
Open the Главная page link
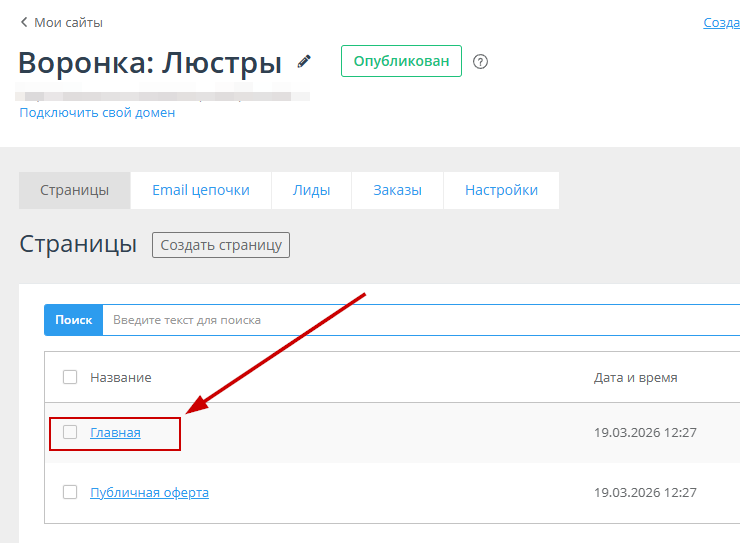click(115, 433)
